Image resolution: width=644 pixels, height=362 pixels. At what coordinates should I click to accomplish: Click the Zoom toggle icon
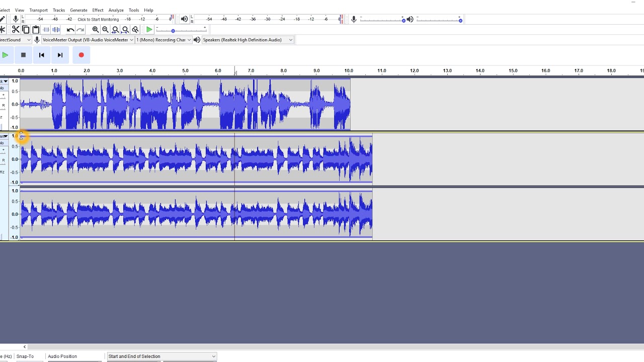[x=135, y=30]
